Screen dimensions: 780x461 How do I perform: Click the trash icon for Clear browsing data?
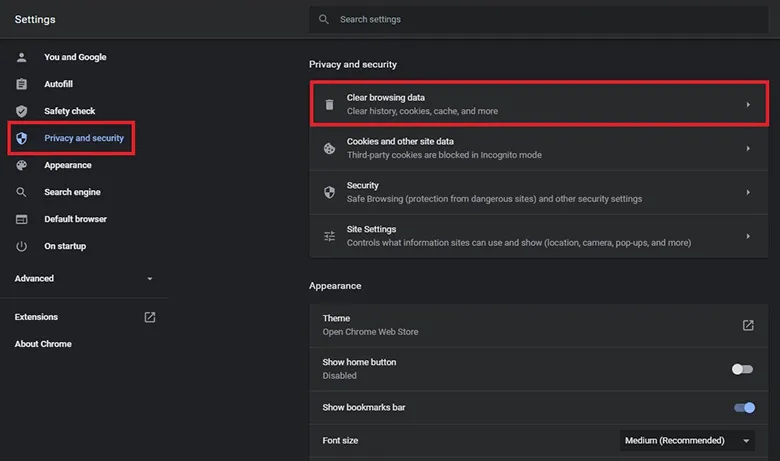pos(329,104)
